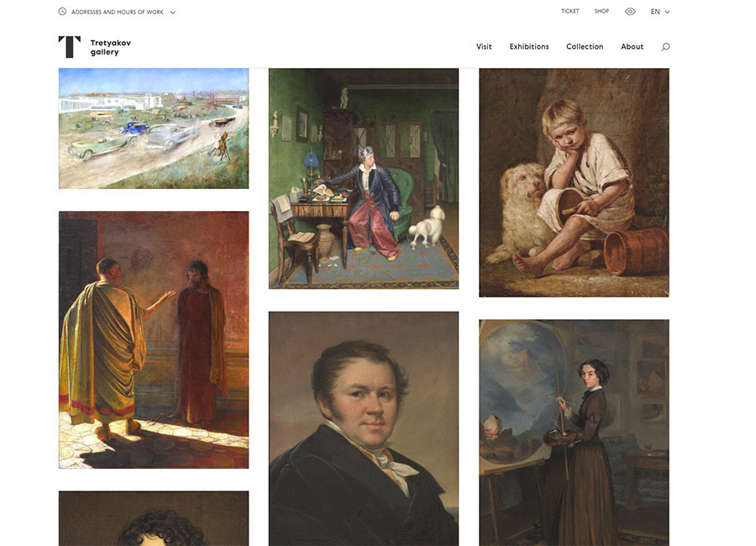Image resolution: width=756 pixels, height=546 pixels.
Task: Open the woman painter at easel artwork
Action: click(x=574, y=433)
